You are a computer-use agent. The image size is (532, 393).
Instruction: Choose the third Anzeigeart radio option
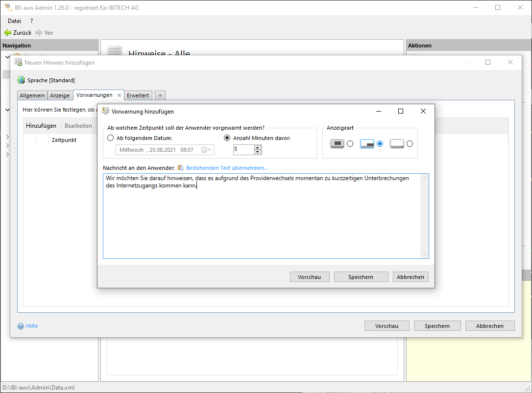410,144
